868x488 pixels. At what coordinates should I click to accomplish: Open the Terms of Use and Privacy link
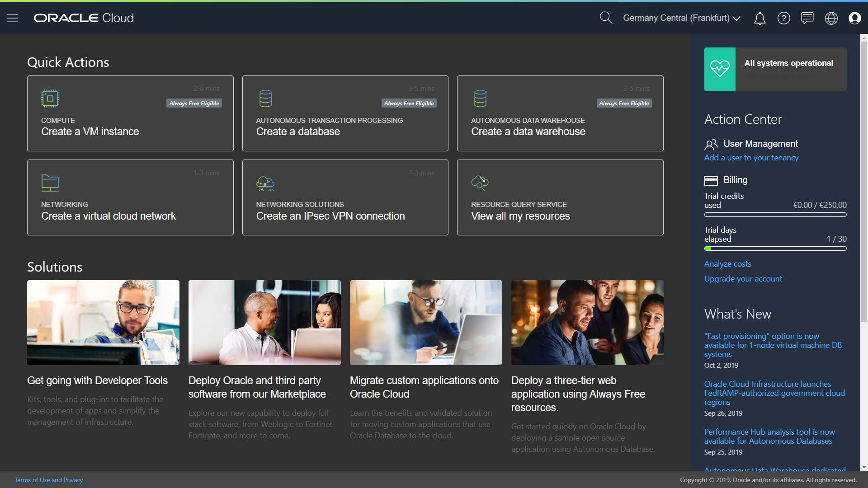click(48, 480)
